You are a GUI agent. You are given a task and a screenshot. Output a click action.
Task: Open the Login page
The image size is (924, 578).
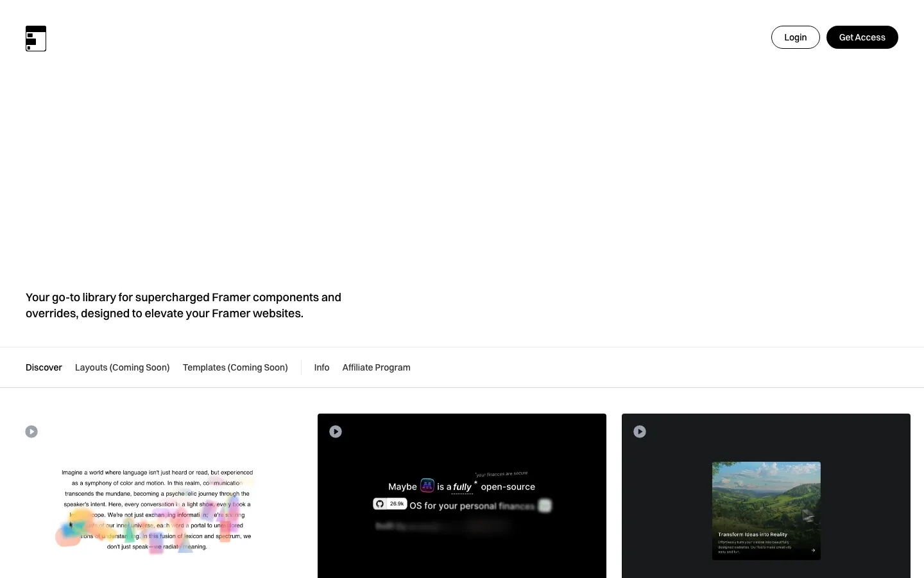(x=795, y=37)
